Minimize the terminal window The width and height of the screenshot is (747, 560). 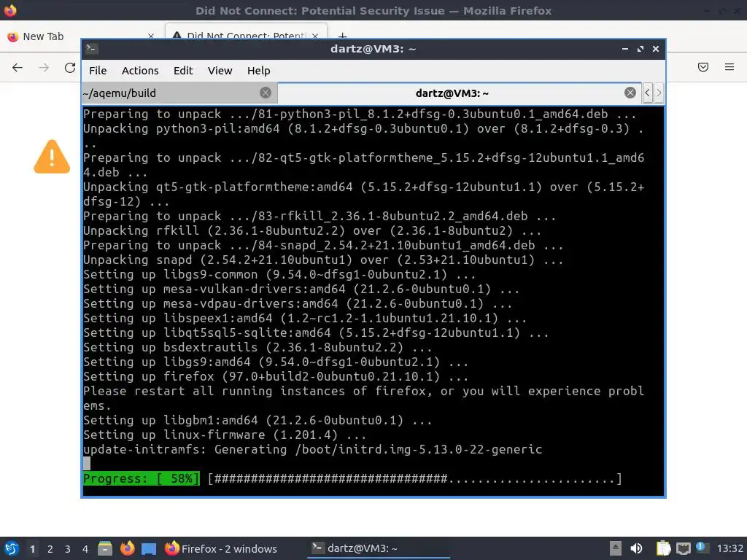pos(625,49)
